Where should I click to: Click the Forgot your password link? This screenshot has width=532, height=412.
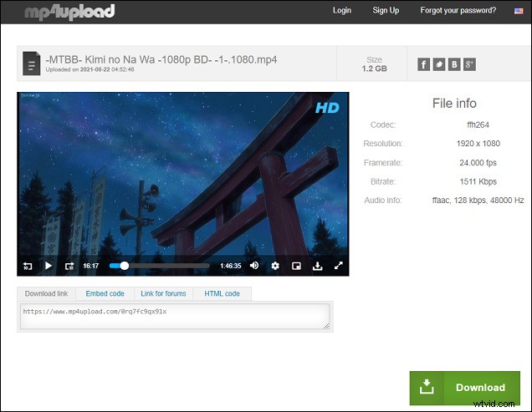pyautogui.click(x=458, y=11)
